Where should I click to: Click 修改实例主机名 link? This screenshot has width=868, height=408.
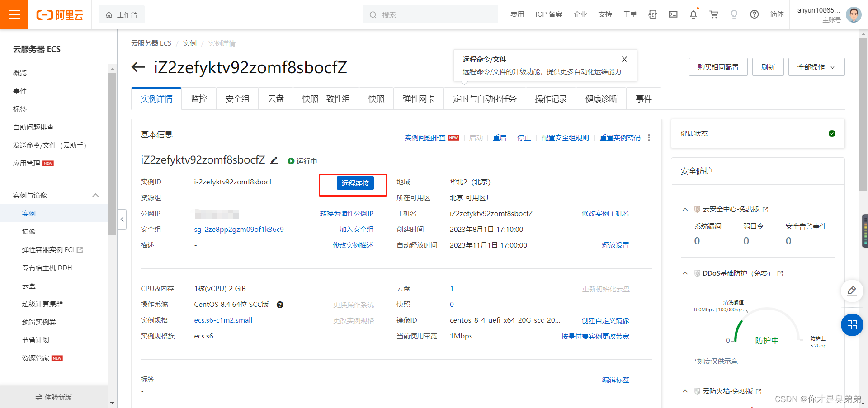605,214
